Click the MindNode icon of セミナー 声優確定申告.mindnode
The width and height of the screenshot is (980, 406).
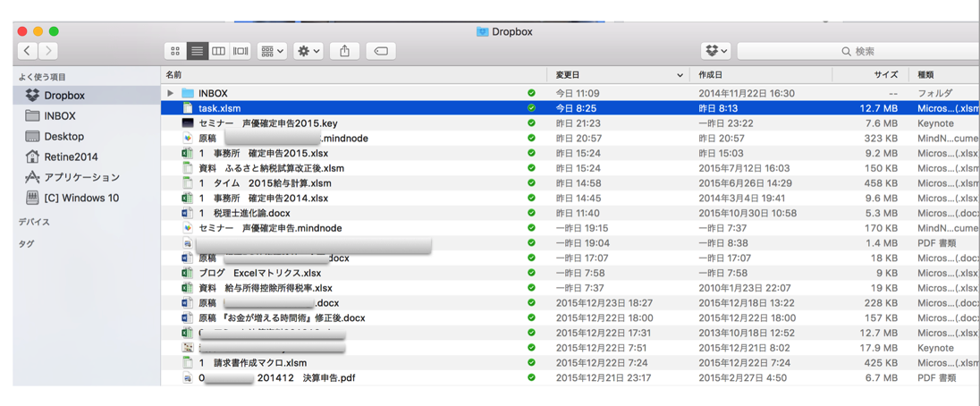pyautogui.click(x=186, y=228)
